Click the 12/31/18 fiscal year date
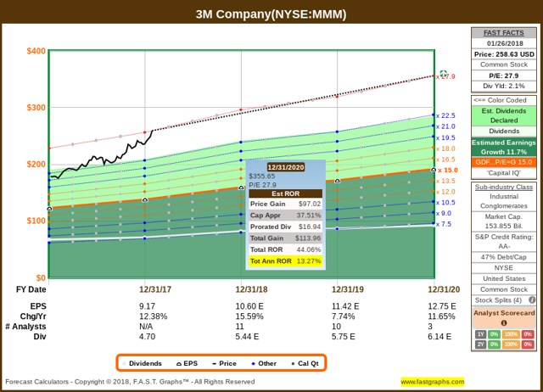Viewport: 543px width, 392px height. (x=251, y=289)
